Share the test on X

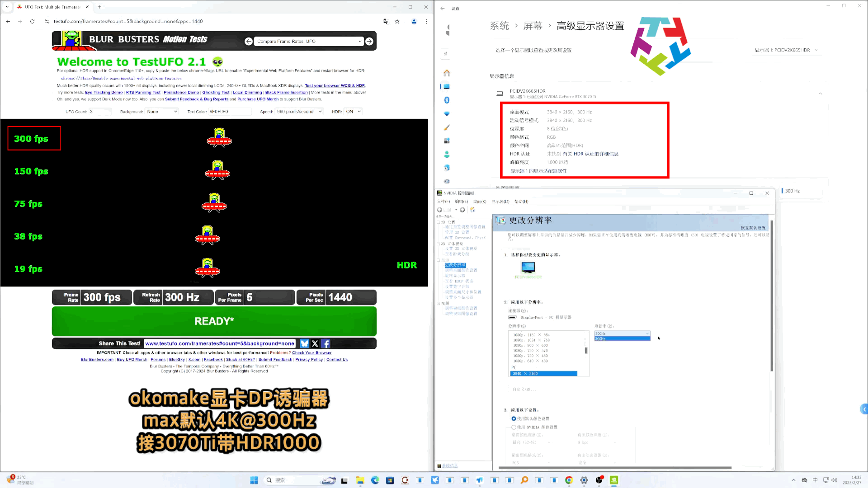click(315, 343)
